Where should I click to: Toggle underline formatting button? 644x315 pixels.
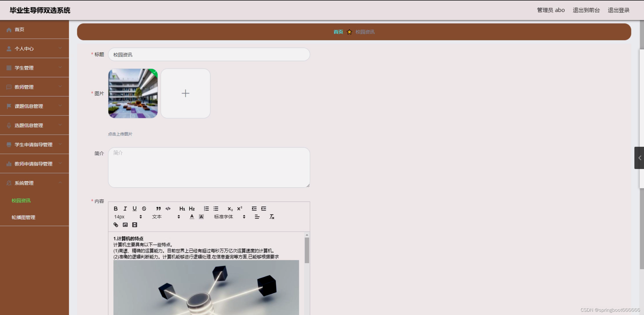tap(134, 209)
